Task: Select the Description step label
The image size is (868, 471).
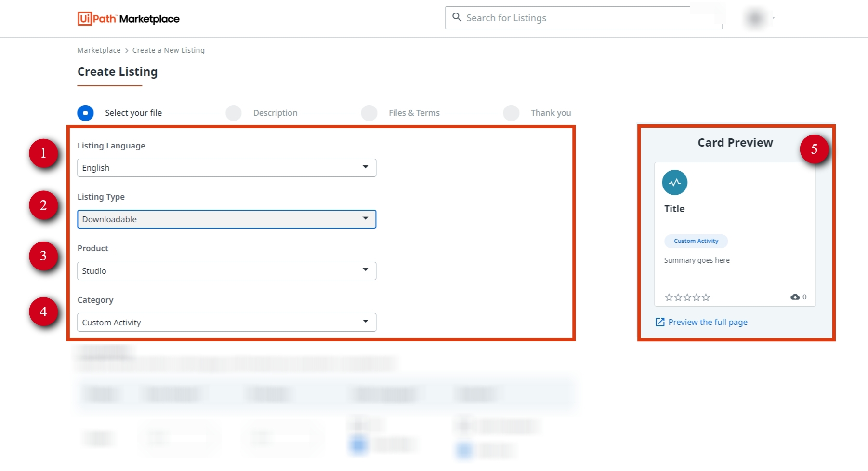Action: point(275,113)
